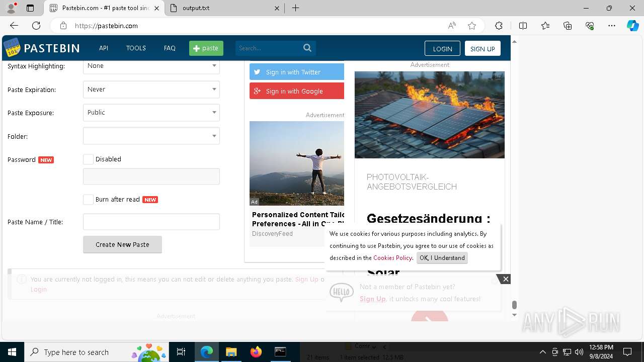Open the Cookies Policy link

tap(392, 258)
